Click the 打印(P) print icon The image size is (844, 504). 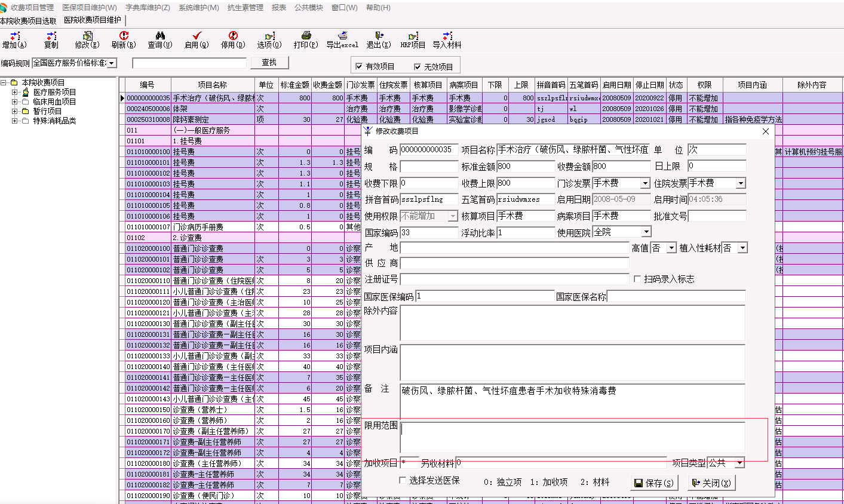pos(306,40)
